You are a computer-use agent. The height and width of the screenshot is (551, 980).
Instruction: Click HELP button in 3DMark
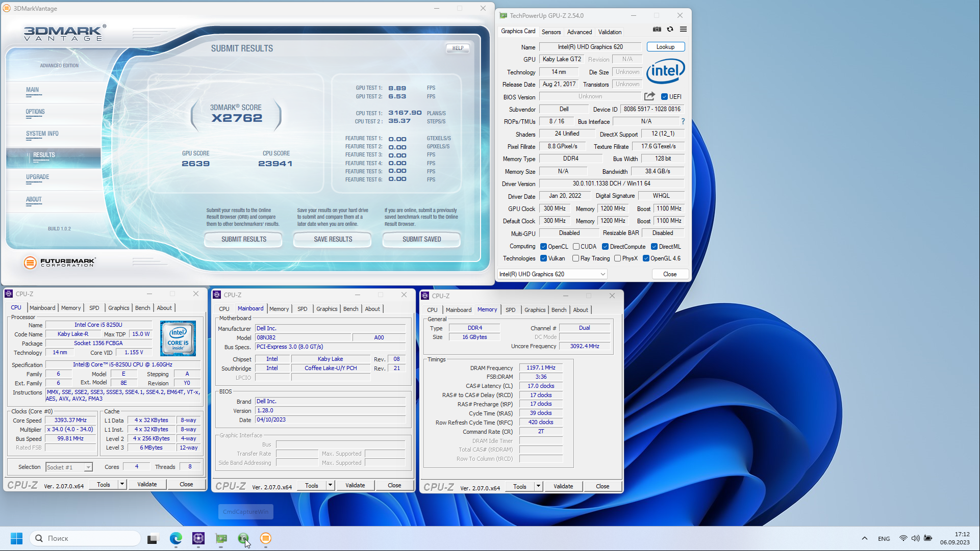point(458,48)
